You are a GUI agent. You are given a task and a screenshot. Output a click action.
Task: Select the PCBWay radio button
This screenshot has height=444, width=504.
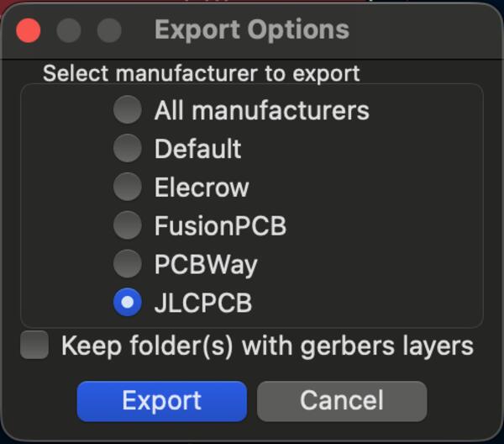point(128,264)
